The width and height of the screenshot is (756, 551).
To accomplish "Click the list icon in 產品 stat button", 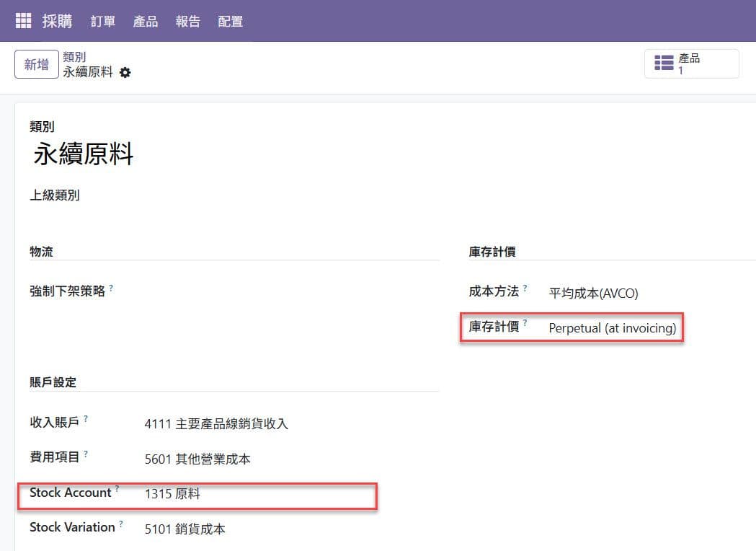I will [x=663, y=63].
